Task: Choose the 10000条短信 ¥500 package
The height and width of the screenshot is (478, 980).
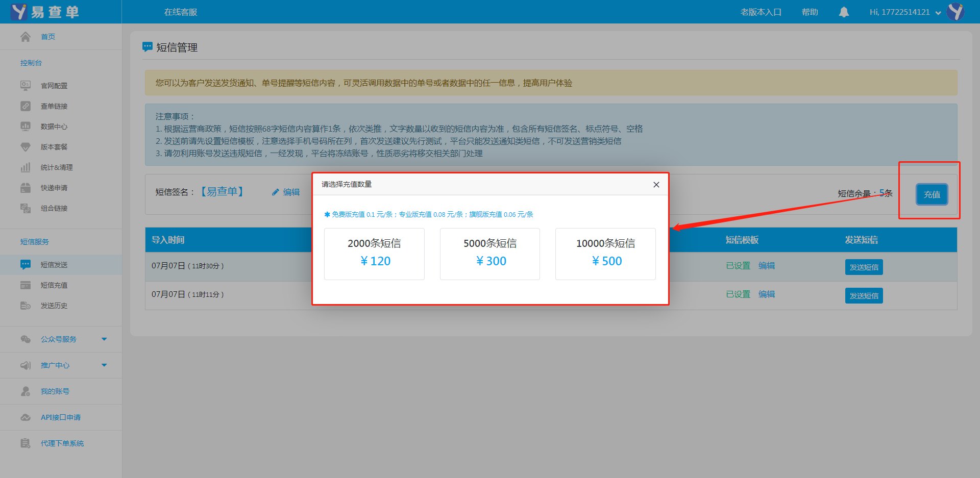Action: point(605,254)
